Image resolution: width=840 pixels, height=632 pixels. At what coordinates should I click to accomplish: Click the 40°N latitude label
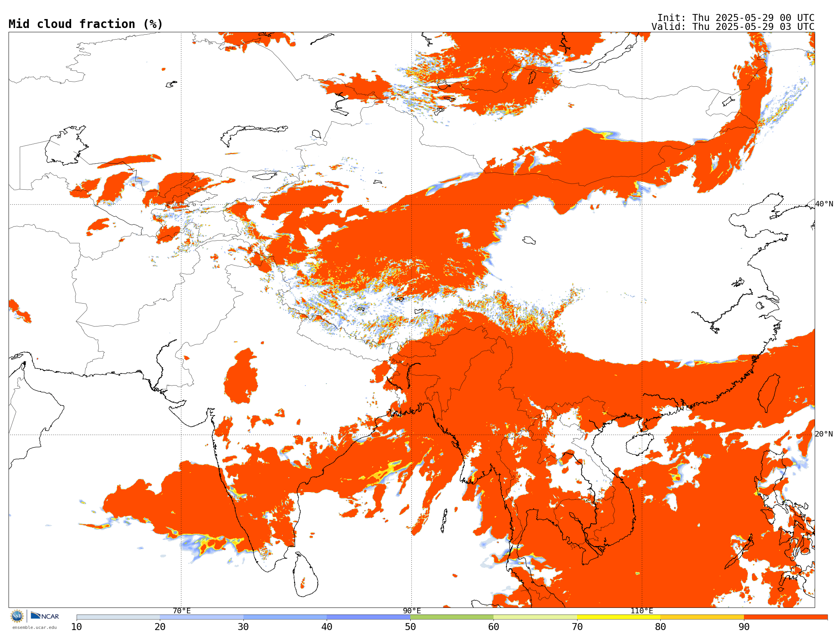tap(824, 204)
